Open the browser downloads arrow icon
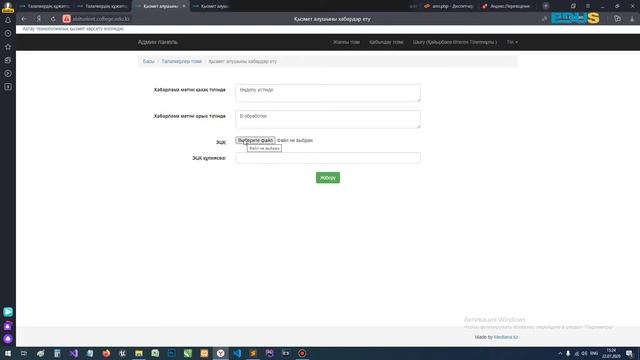Screen dimensions: 640x360 (632, 19)
